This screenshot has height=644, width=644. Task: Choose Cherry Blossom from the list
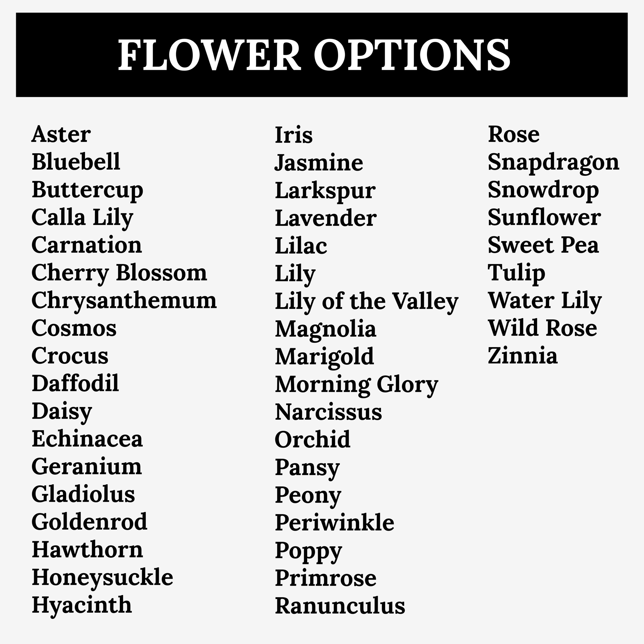[x=119, y=273]
